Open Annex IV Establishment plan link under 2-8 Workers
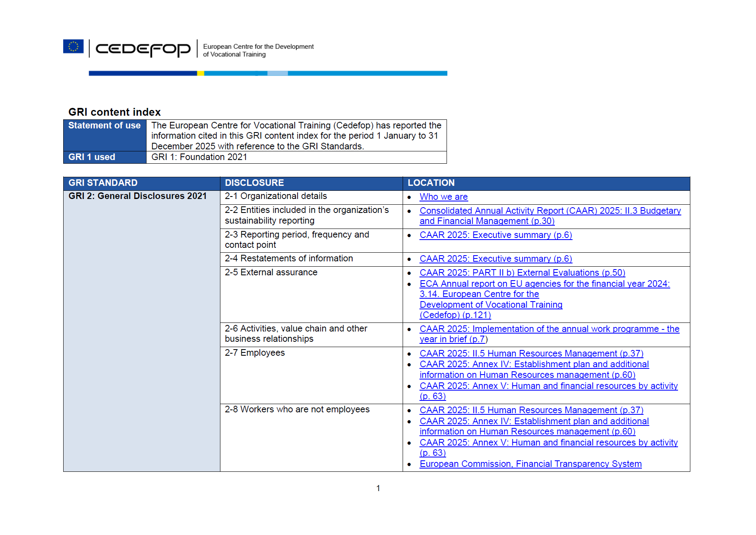 click(534, 426)
